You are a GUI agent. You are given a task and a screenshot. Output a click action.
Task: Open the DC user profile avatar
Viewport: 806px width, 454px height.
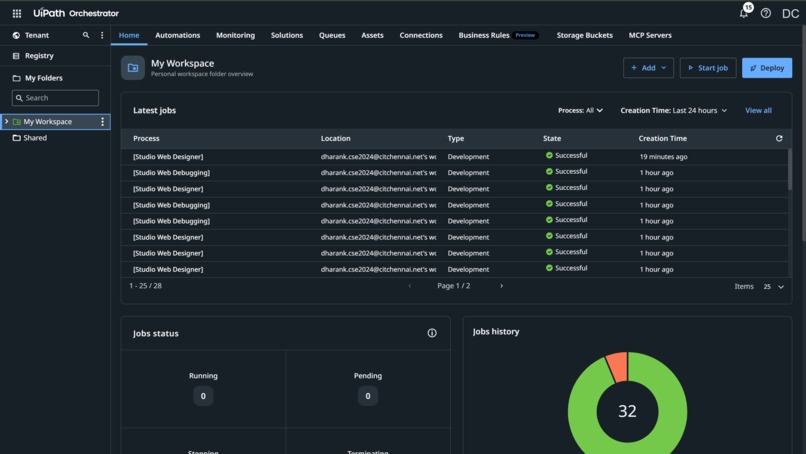790,14
